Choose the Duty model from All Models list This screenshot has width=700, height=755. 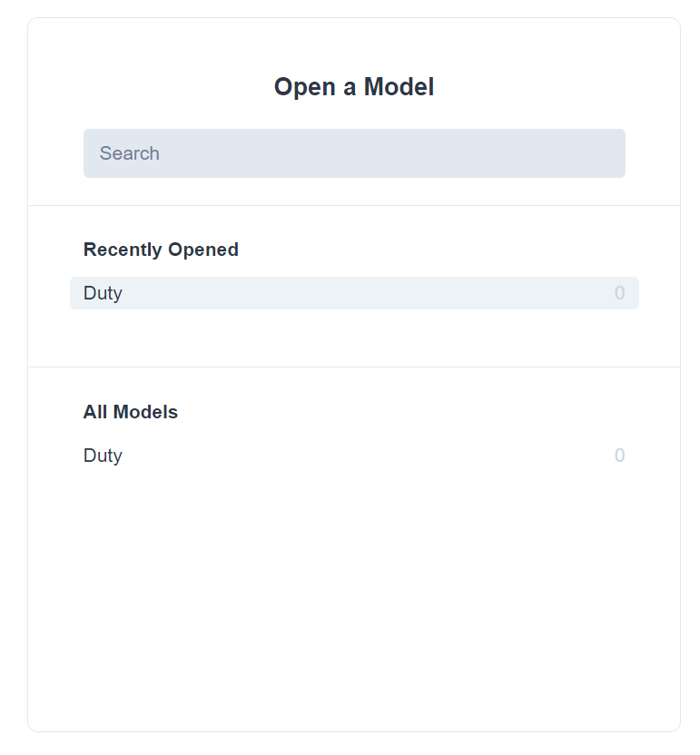[x=354, y=455]
